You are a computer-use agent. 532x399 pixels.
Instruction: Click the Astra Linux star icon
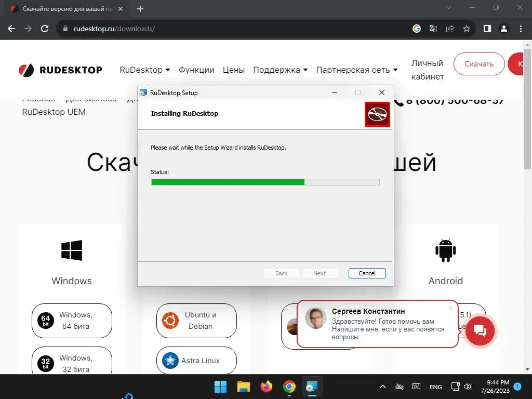click(170, 361)
